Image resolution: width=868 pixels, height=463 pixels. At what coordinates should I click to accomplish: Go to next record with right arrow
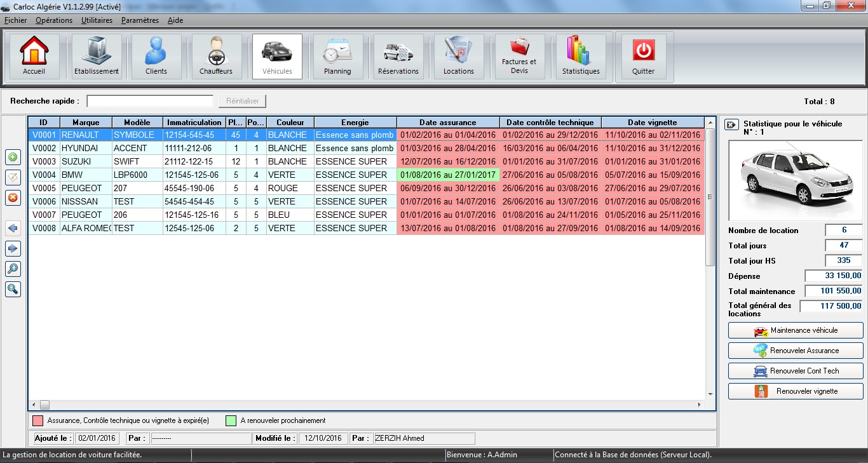(13, 248)
